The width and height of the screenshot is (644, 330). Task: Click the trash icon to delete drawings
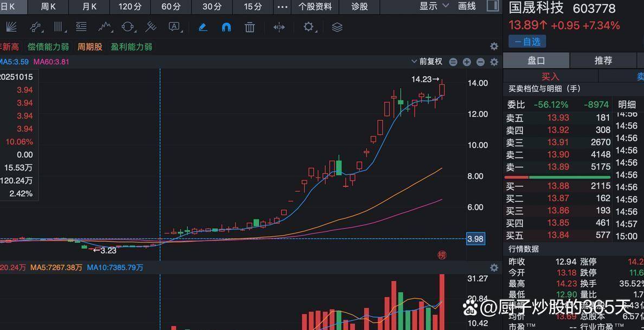pyautogui.click(x=249, y=27)
